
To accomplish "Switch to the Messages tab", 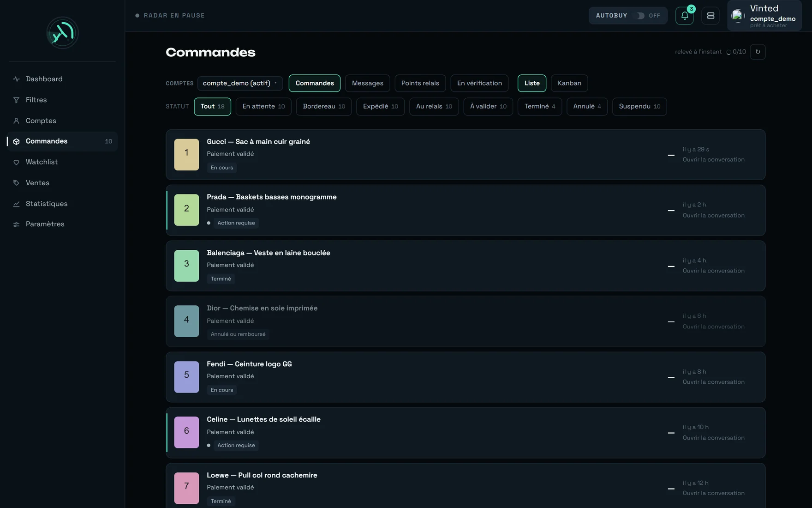I will coord(368,83).
